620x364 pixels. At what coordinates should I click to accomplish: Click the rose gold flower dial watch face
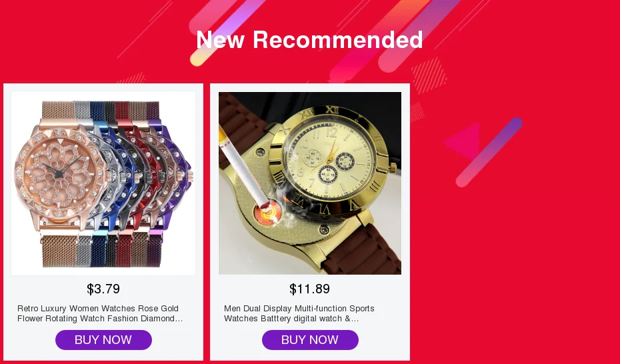tap(59, 172)
